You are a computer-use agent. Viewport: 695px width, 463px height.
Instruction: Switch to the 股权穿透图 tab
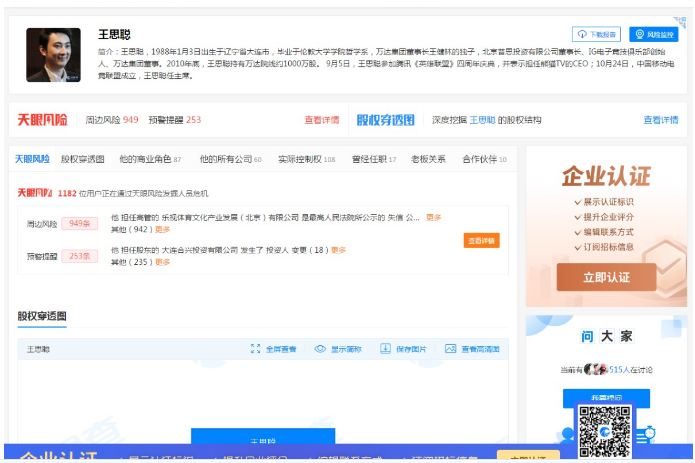(x=82, y=159)
